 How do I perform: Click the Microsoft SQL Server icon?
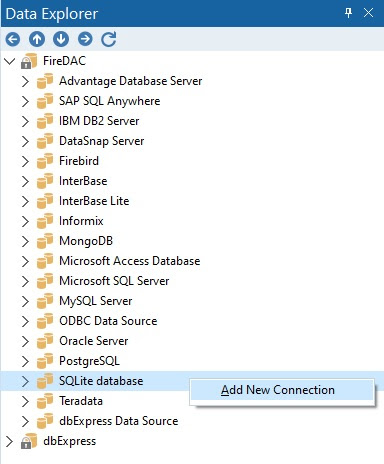tap(45, 281)
